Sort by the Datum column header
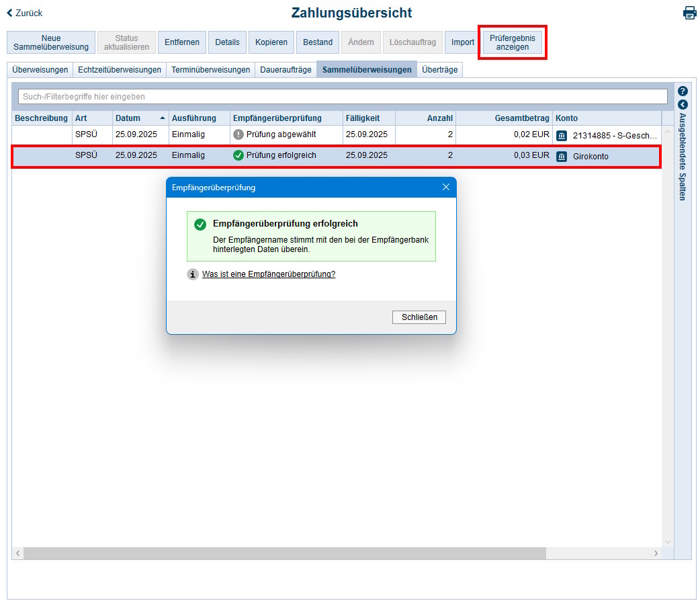The image size is (700, 603). coord(128,118)
